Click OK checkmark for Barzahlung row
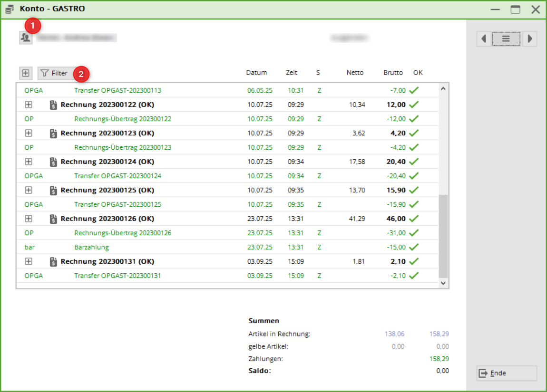This screenshot has height=392, width=547. coord(414,247)
